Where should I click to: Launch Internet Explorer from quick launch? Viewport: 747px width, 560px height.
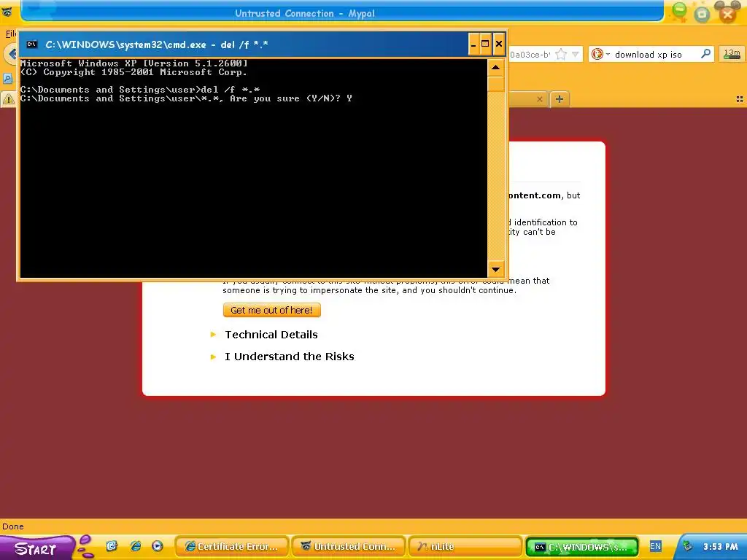[135, 546]
